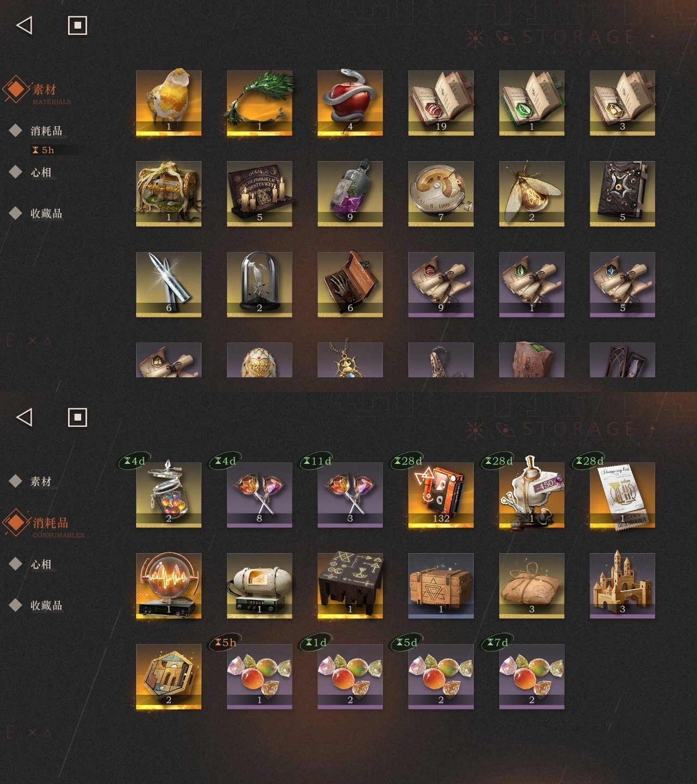The width and height of the screenshot is (697, 784).
Task: Choose the glowing firefly material
Action: [x=531, y=194]
